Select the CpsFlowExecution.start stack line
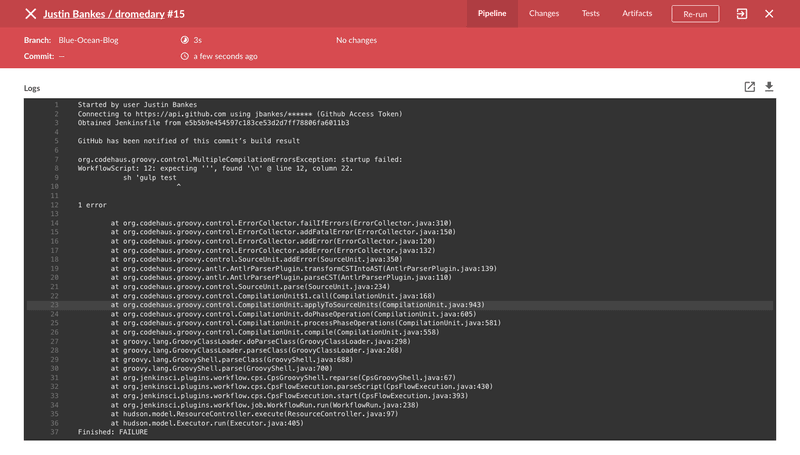 pyautogui.click(x=289, y=396)
